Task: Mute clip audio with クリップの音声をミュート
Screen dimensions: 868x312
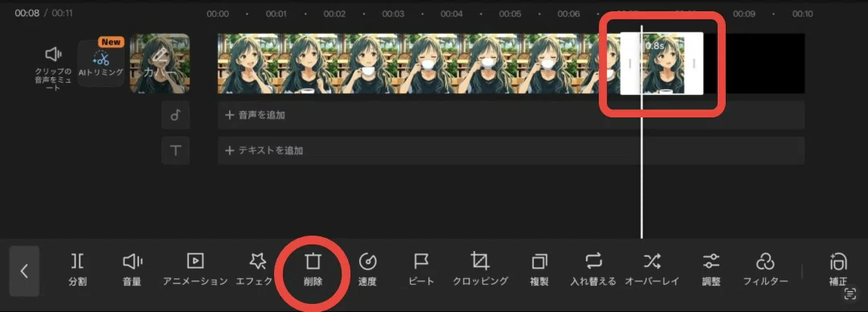Action: tap(52, 68)
